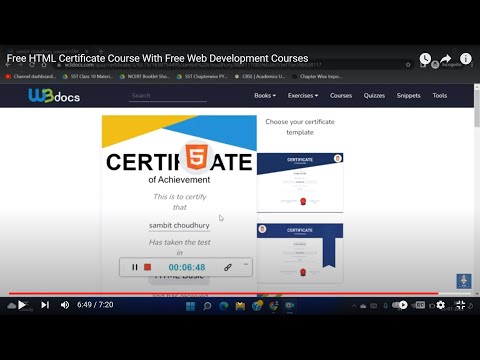Viewport: 480px width, 360px height.
Task: Seek on the red video progress bar
Action: click(240, 293)
